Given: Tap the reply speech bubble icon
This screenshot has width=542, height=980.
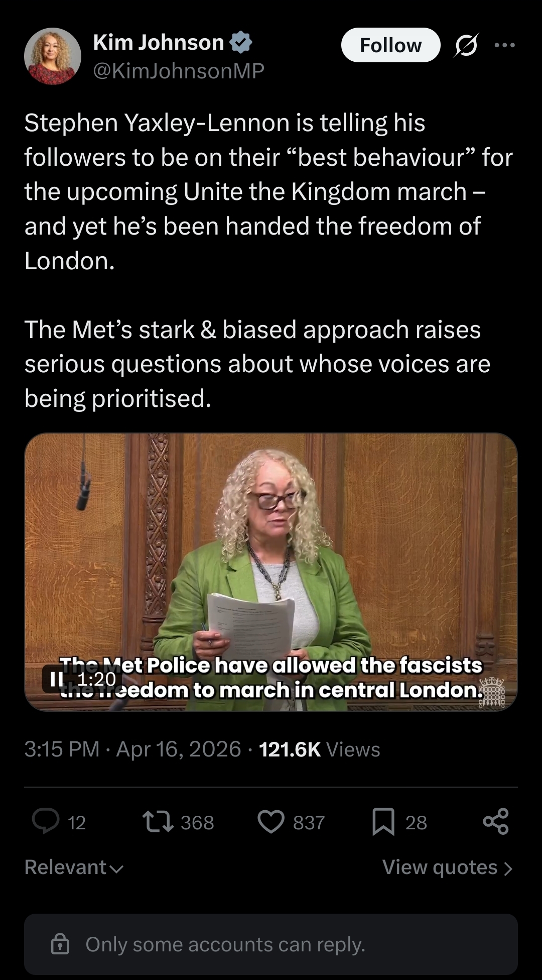Looking at the screenshot, I should click(x=46, y=822).
